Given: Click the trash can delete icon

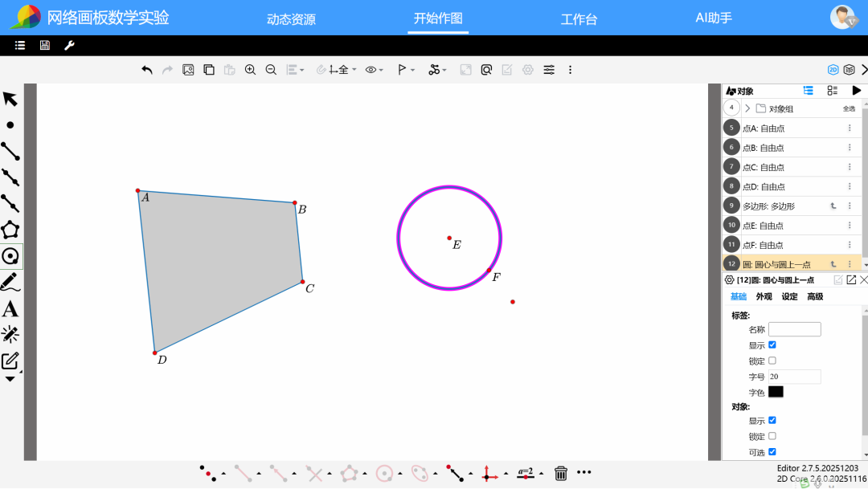Looking at the screenshot, I should pos(561,474).
